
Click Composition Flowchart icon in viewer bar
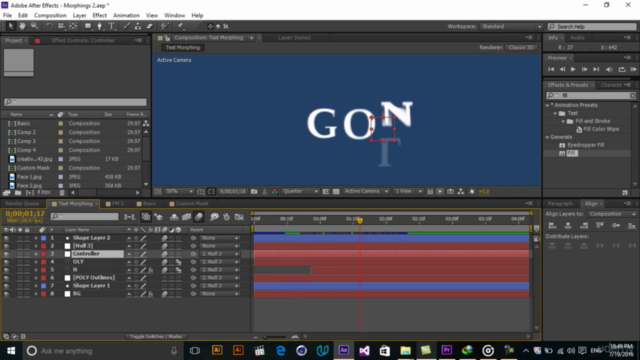461,191
